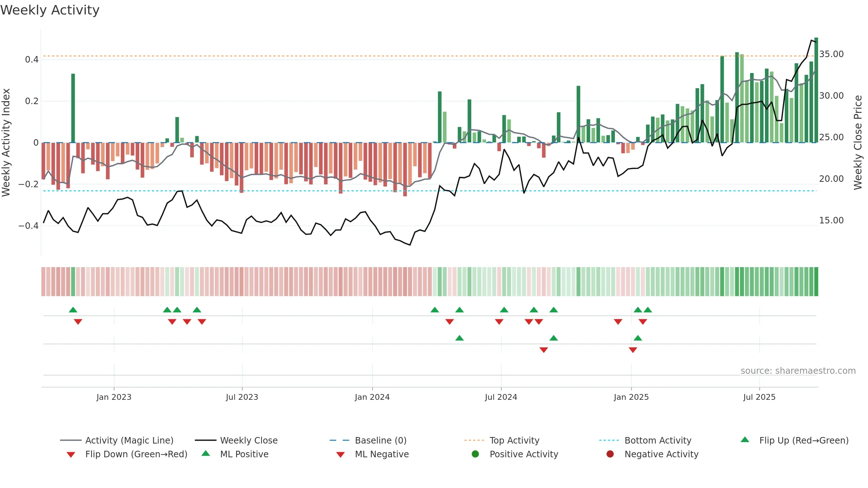Click the ML Negative red triangle legend icon

point(341,455)
